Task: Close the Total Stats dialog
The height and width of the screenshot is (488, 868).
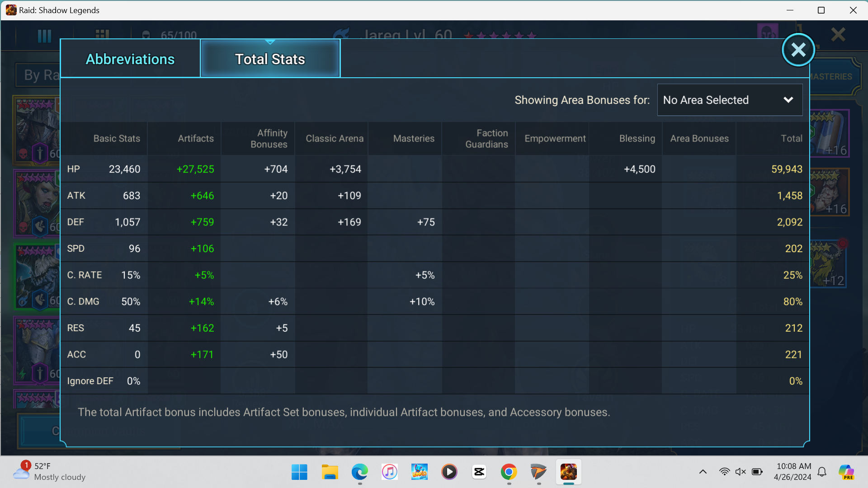Action: [798, 50]
